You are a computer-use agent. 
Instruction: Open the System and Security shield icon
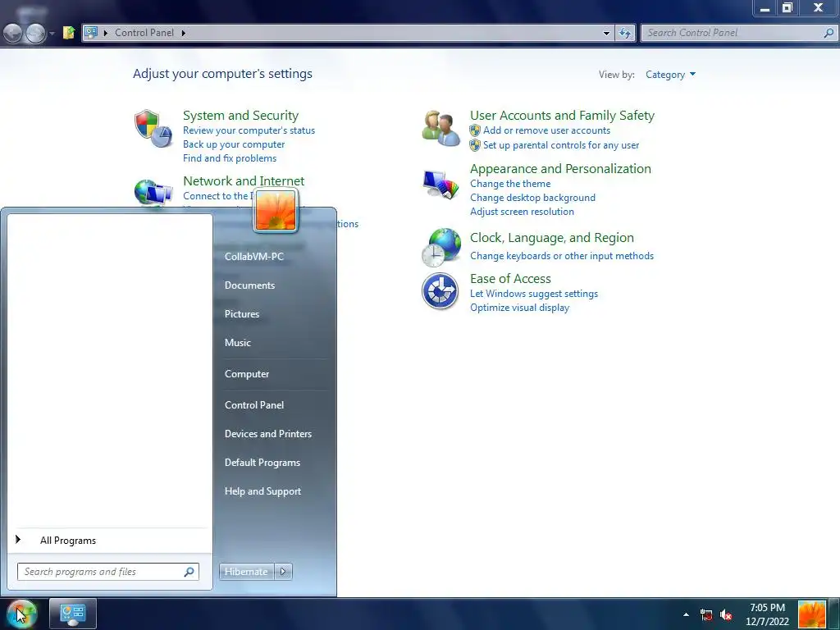(153, 129)
